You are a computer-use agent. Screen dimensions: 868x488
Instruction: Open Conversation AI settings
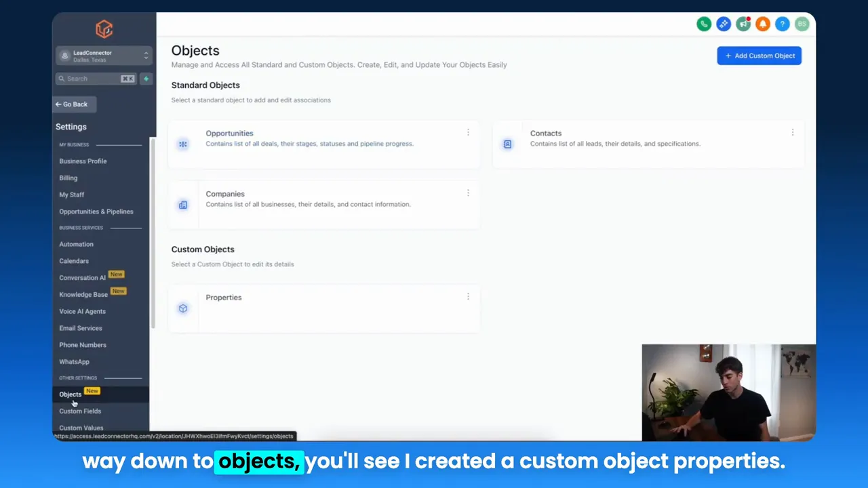[x=82, y=278]
